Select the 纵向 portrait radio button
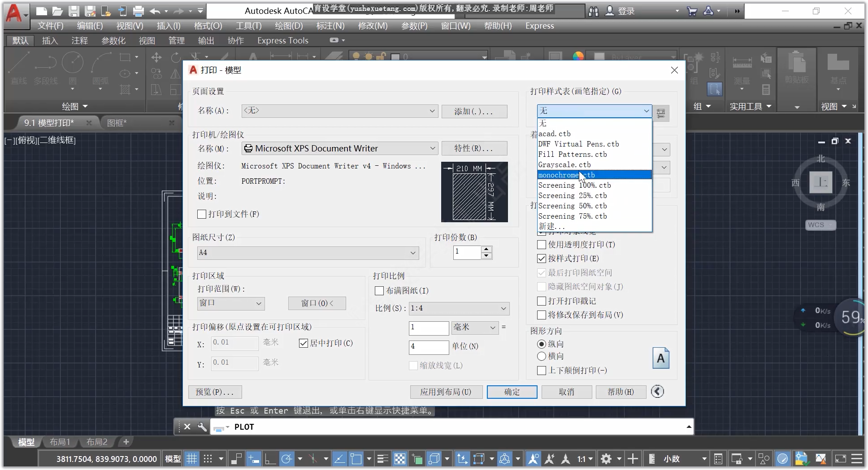Viewport: 868px width, 470px height. [542, 344]
